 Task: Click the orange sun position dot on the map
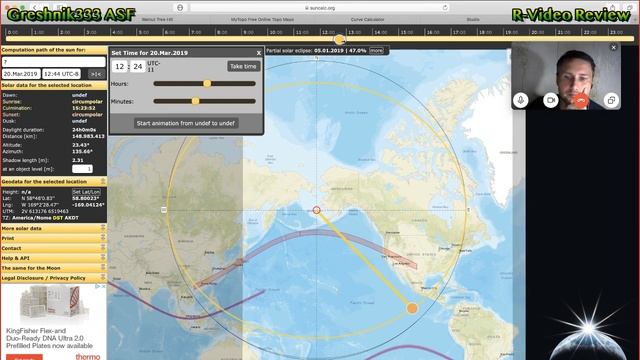[x=412, y=308]
